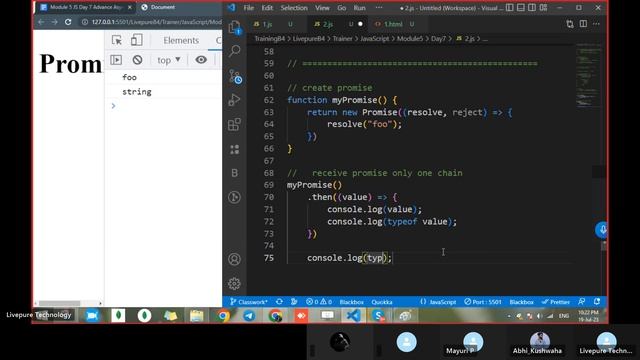Click the 2.js breadcrumb segment
The width and height of the screenshot is (640, 360).
(x=466, y=39)
